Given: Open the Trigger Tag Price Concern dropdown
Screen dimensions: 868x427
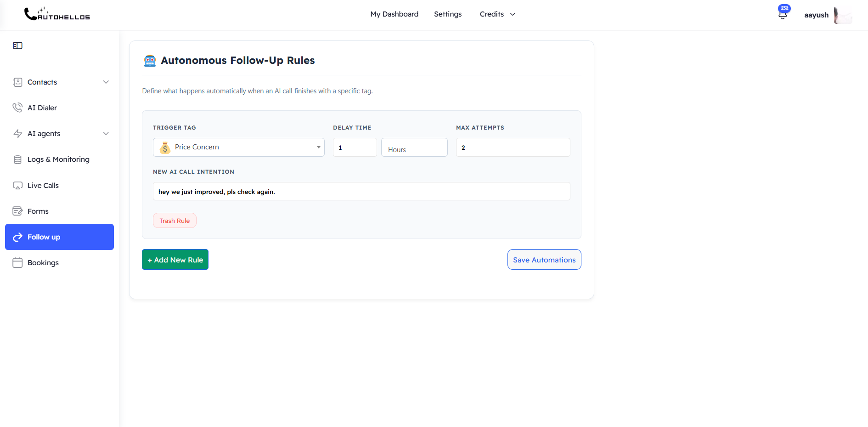Looking at the screenshot, I should (x=239, y=148).
